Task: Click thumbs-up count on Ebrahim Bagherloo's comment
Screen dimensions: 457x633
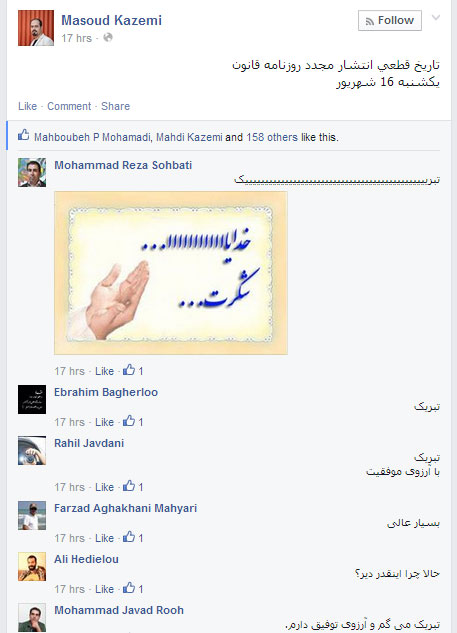Action: pyautogui.click(x=133, y=421)
